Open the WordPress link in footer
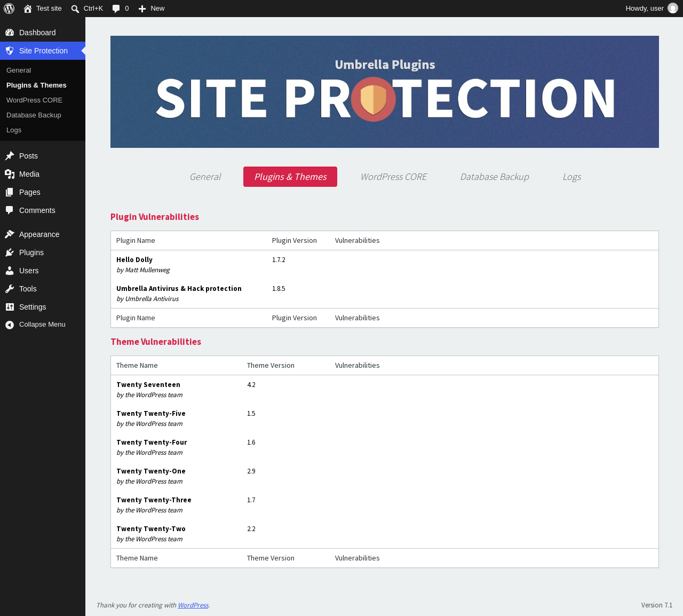This screenshot has width=683, height=616. click(193, 605)
